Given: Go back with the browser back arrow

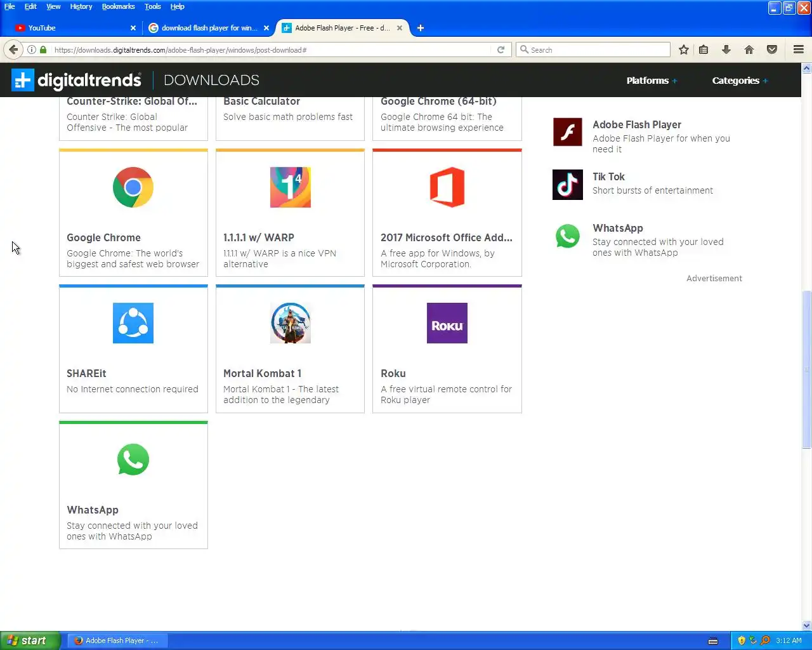Looking at the screenshot, I should tap(13, 50).
